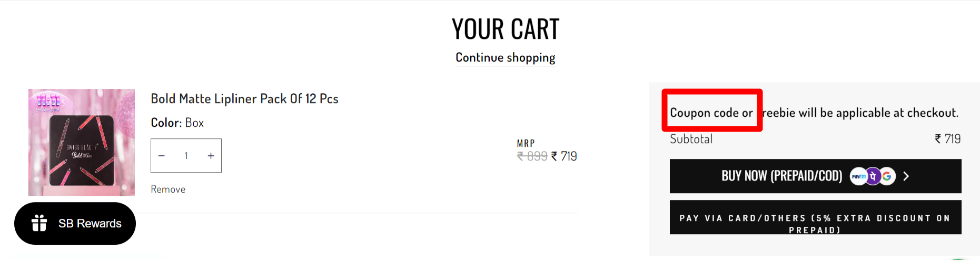
Task: Go back via Continue shopping link
Action: click(505, 57)
